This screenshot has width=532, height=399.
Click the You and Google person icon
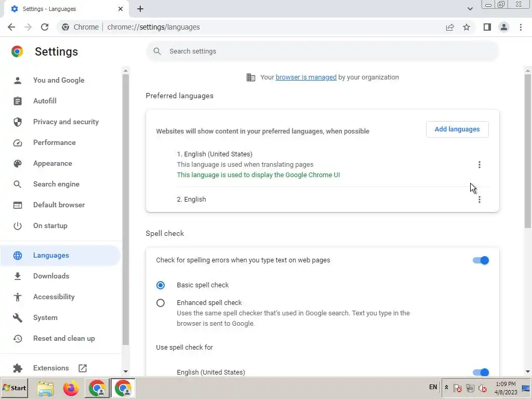click(x=18, y=81)
